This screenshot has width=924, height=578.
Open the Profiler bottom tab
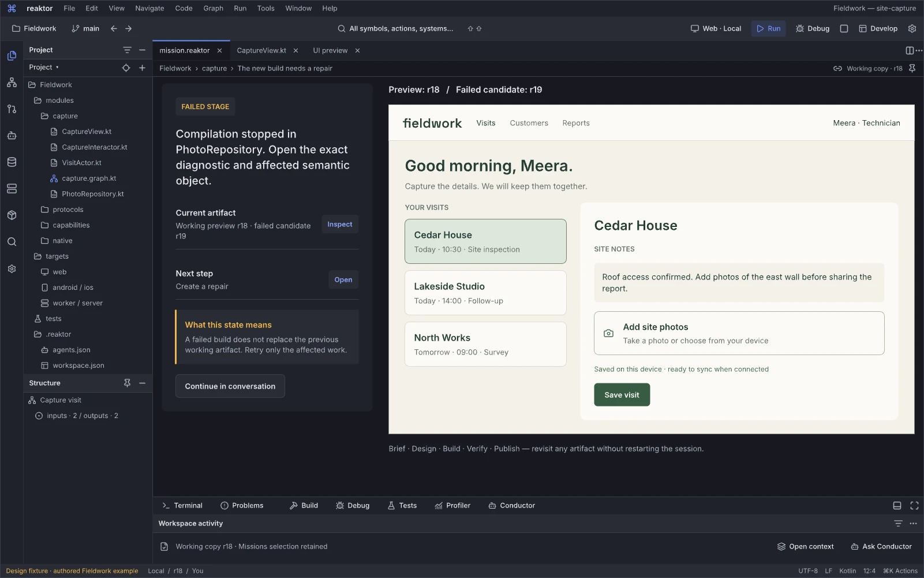point(452,505)
